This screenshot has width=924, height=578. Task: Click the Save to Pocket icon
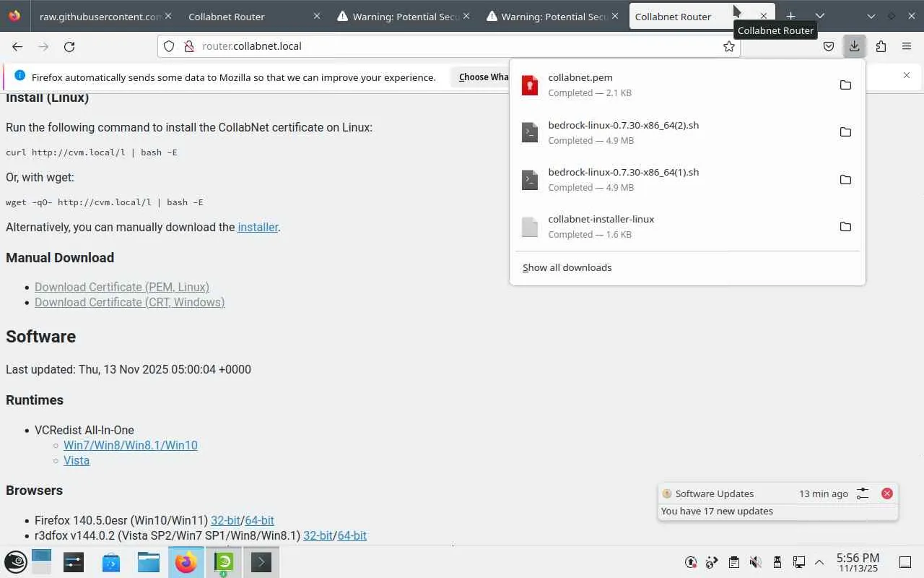point(829,46)
